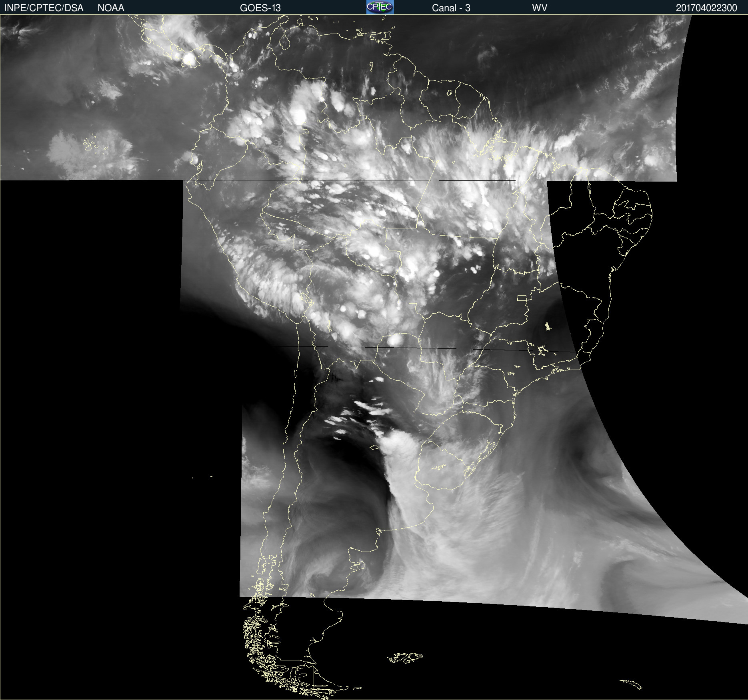Click the INPE/CPTEC/DSA header label

[x=44, y=8]
